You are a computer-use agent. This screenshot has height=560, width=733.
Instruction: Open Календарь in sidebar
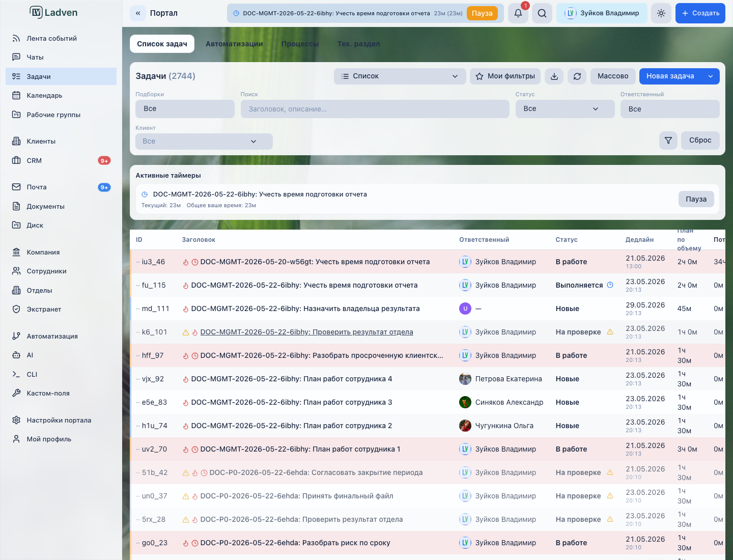[x=61, y=95]
